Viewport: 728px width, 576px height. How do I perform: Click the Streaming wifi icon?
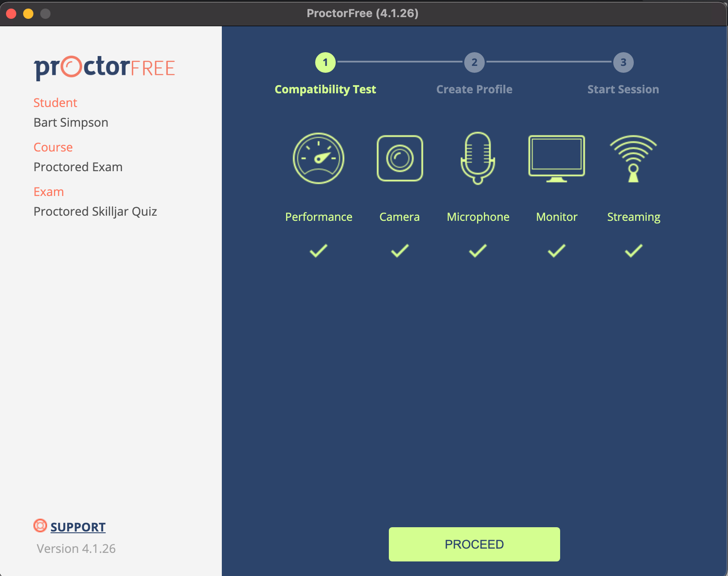(x=633, y=159)
